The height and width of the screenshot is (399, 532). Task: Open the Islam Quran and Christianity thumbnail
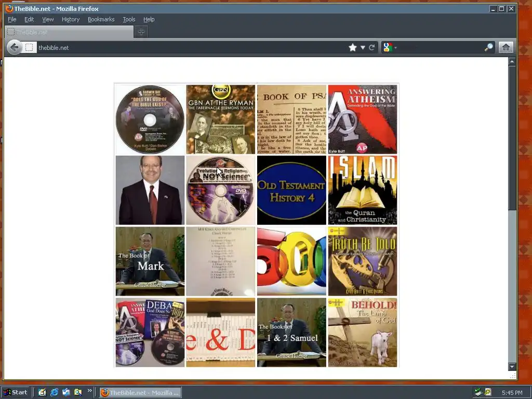point(362,190)
